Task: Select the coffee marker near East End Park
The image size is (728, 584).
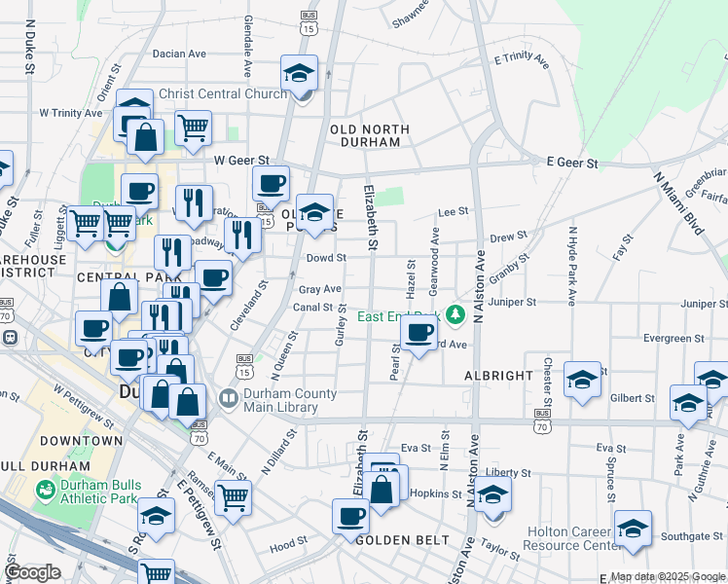Action: point(419,333)
